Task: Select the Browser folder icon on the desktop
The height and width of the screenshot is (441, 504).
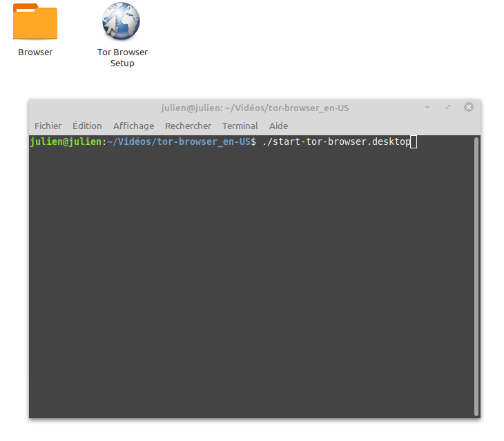Action: (35, 21)
